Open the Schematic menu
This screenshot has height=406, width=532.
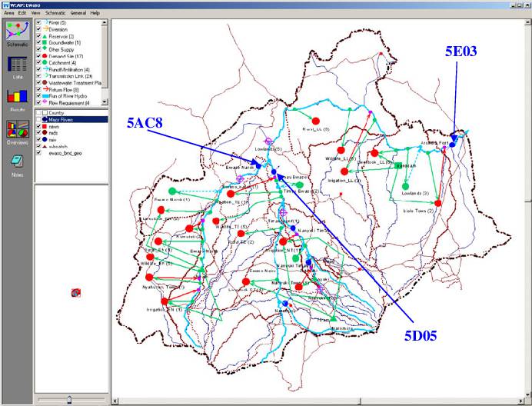coord(55,13)
